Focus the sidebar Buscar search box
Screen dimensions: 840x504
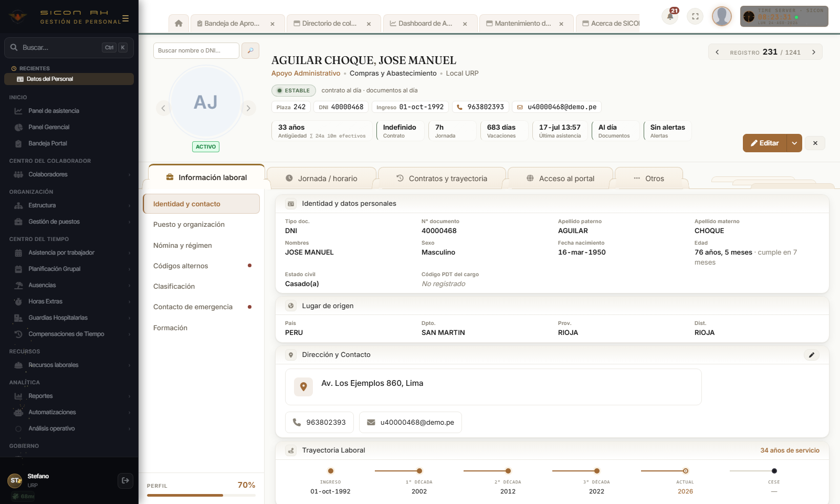click(69, 47)
